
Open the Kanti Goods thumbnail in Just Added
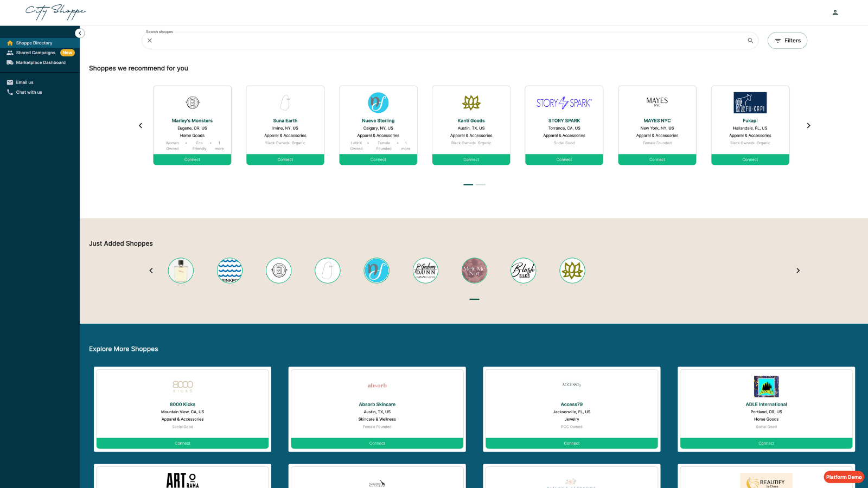coord(572,271)
